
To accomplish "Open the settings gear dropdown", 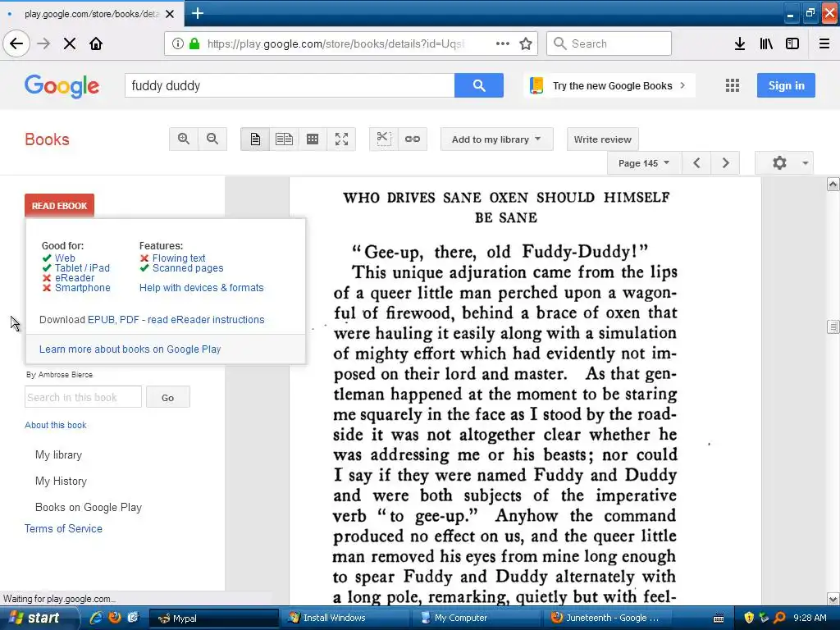I will click(784, 163).
